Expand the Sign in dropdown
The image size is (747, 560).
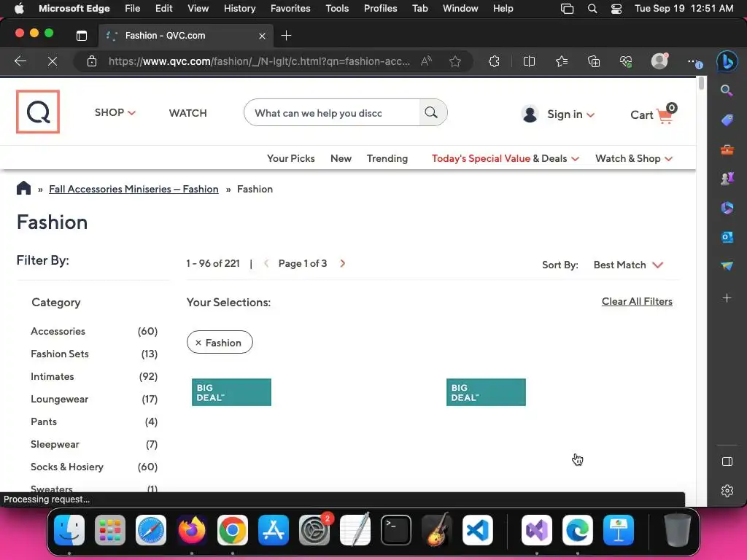click(x=570, y=114)
